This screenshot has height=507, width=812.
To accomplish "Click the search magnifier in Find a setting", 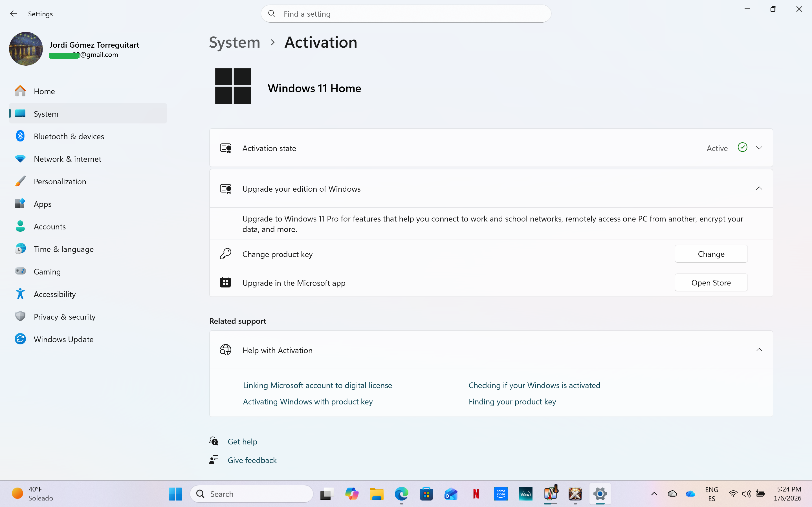I will point(272,14).
